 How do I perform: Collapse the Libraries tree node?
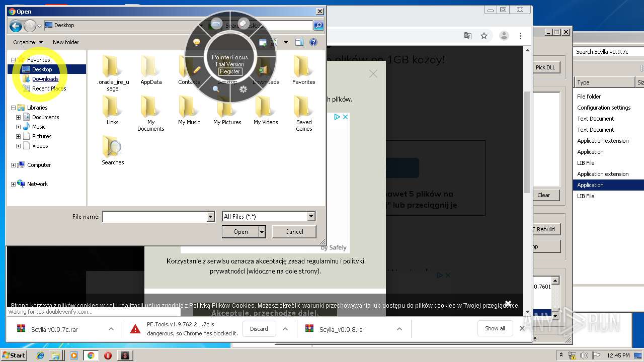[x=13, y=108]
